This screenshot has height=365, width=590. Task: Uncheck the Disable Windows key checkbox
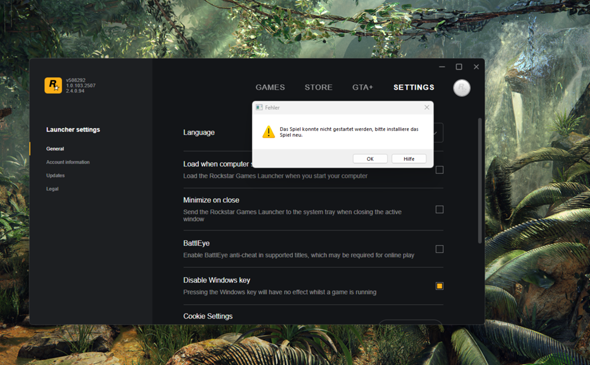point(439,286)
